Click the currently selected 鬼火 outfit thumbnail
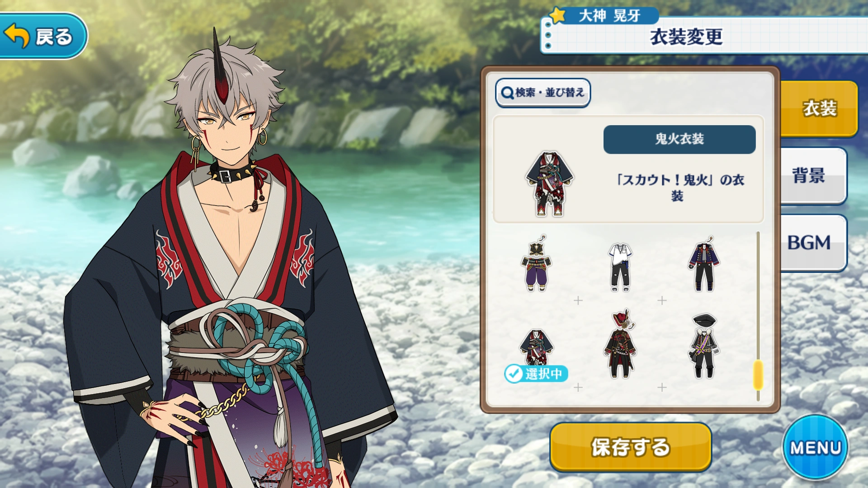 click(536, 347)
